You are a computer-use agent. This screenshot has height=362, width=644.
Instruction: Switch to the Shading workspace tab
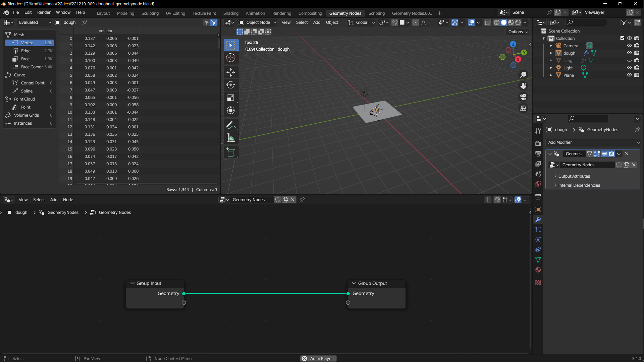231,13
